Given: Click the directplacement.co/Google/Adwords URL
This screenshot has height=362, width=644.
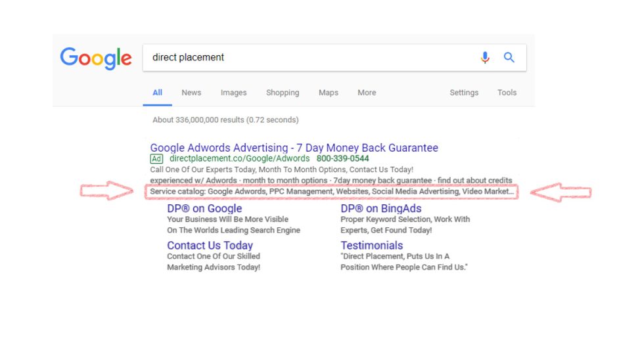Looking at the screenshot, I should tap(239, 158).
